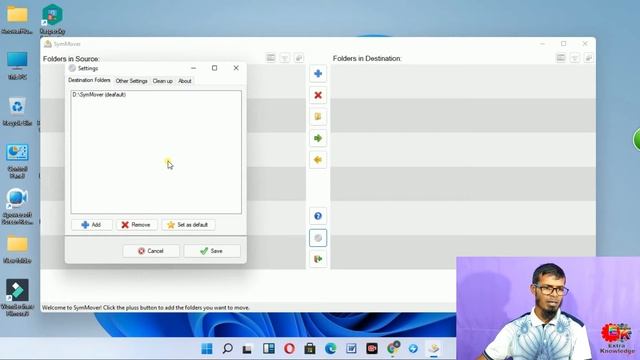Open the desktop folder above the Filmora shortcut
Viewport: 640px width, 360px height.
[x=17, y=249]
